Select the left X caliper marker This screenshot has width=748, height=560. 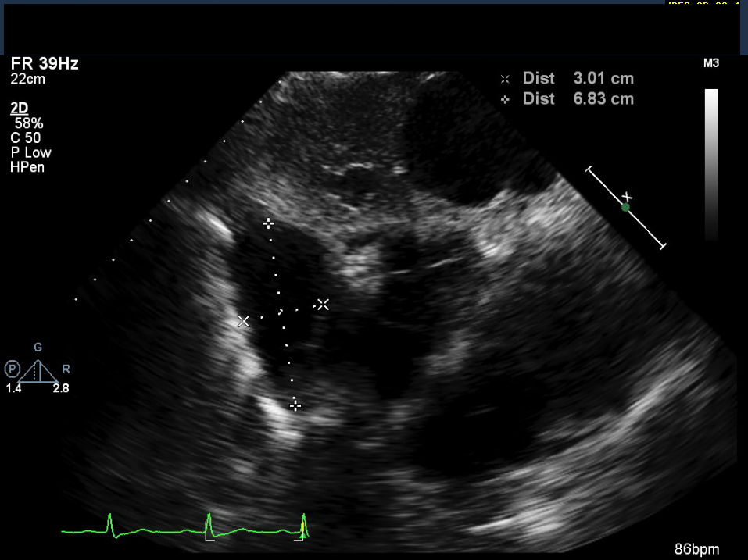pyautogui.click(x=244, y=321)
